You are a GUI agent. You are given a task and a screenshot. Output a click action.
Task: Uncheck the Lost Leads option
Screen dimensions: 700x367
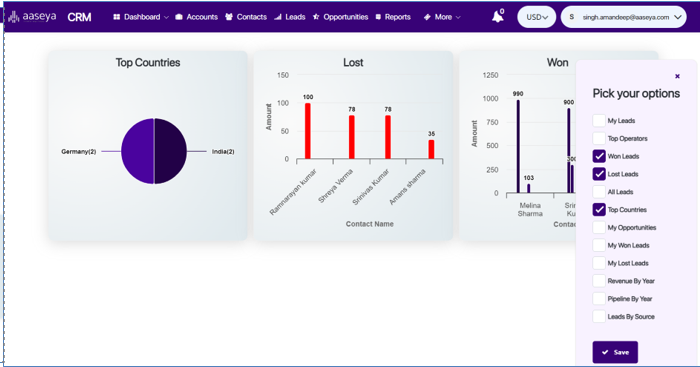coord(599,174)
